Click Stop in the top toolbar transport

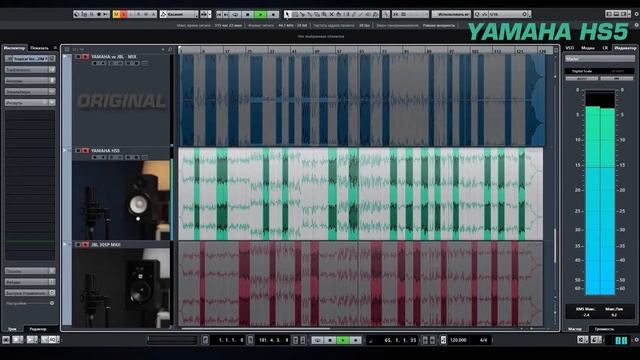(x=248, y=14)
